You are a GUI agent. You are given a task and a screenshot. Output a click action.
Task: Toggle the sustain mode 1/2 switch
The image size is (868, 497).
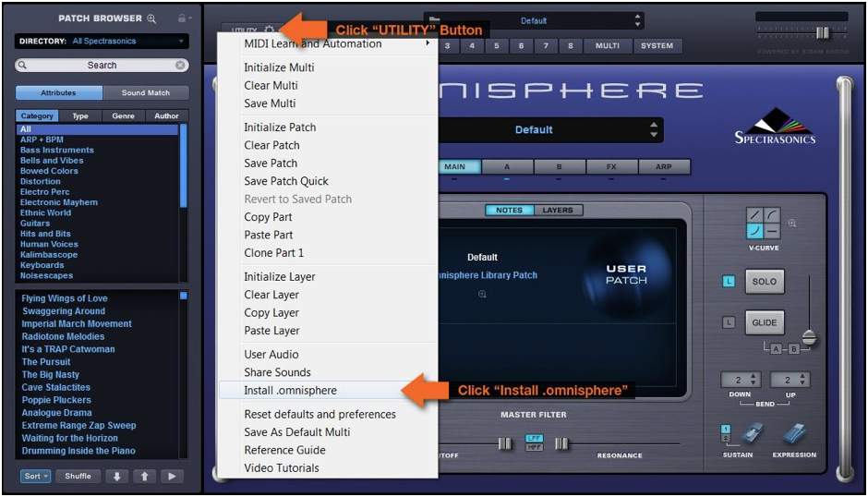coord(726,433)
